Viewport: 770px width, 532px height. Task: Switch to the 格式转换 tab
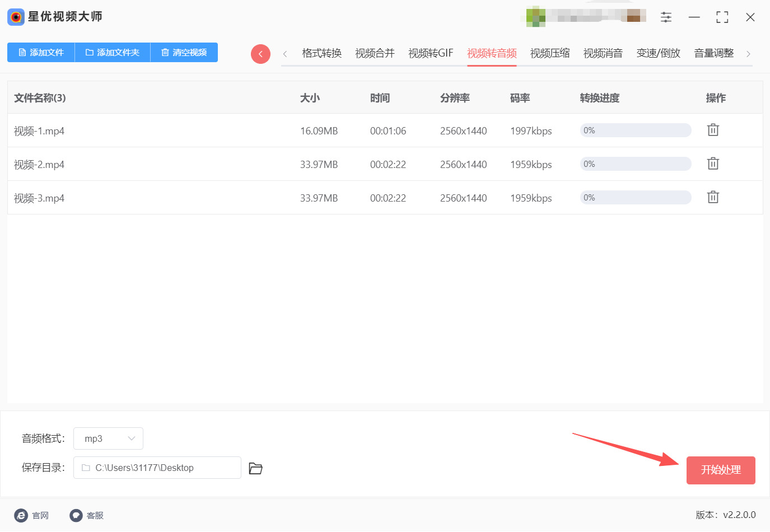[x=322, y=53]
